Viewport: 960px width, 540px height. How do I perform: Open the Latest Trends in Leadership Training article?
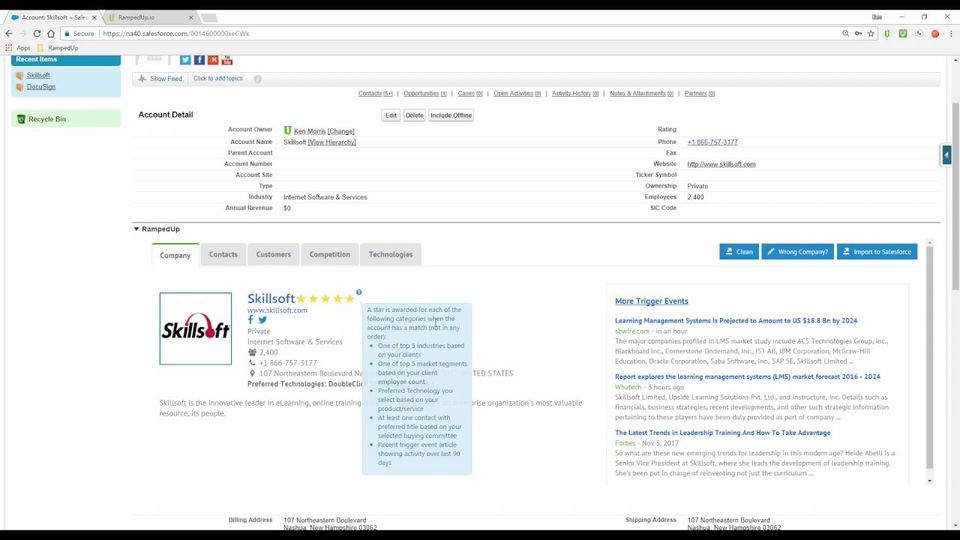pos(722,432)
